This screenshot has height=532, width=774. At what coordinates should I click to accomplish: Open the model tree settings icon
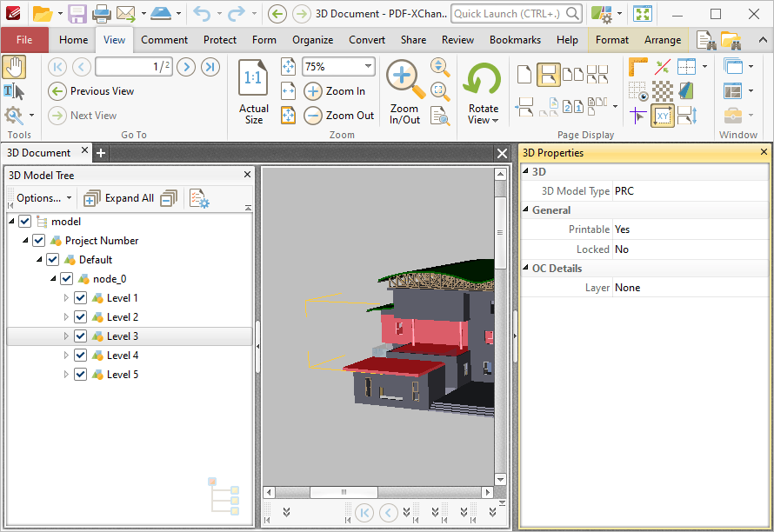199,198
